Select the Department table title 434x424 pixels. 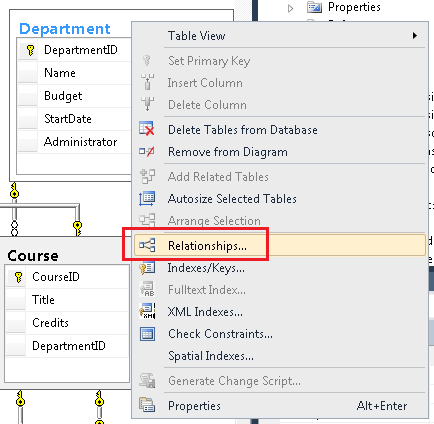pos(65,29)
